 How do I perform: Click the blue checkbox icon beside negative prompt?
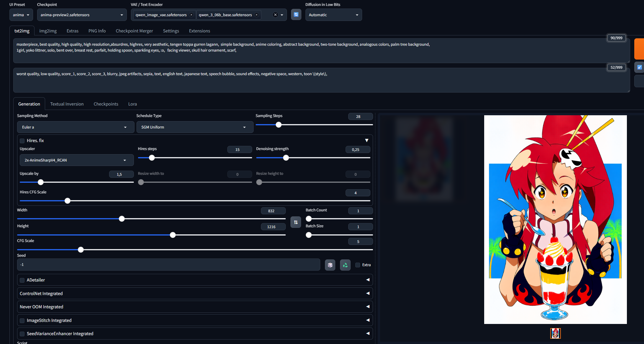click(x=639, y=67)
